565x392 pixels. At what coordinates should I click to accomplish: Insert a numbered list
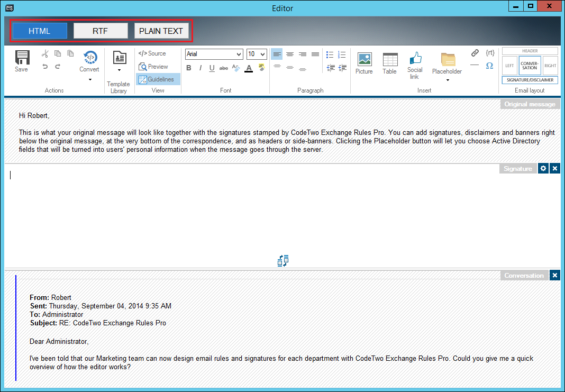pos(342,55)
